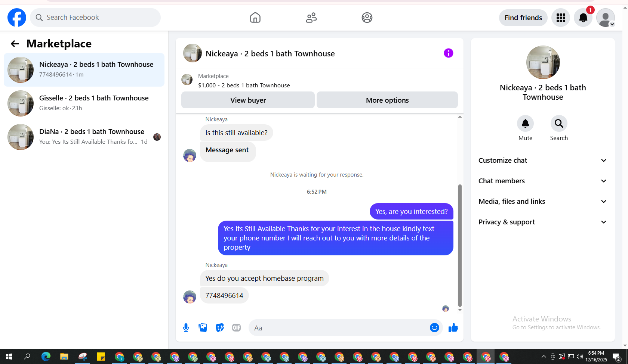628x364 pixels.
Task: Click the taskbar clock showing 6:54 PM
Action: coord(596,357)
